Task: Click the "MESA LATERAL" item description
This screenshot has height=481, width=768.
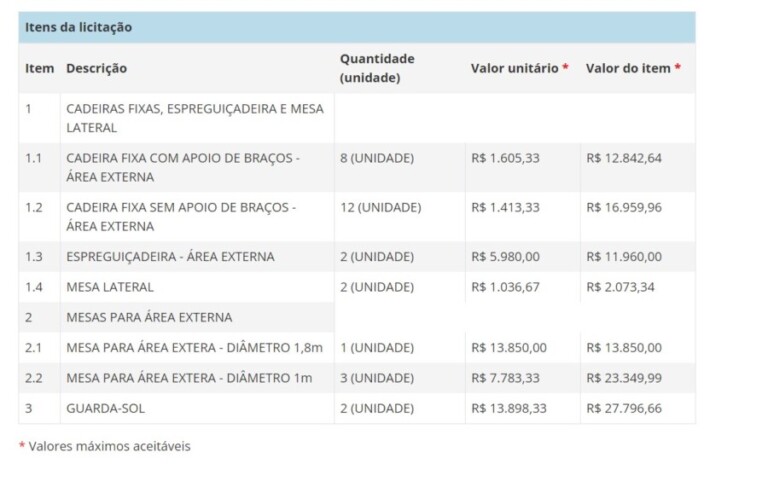Action: [x=110, y=287]
